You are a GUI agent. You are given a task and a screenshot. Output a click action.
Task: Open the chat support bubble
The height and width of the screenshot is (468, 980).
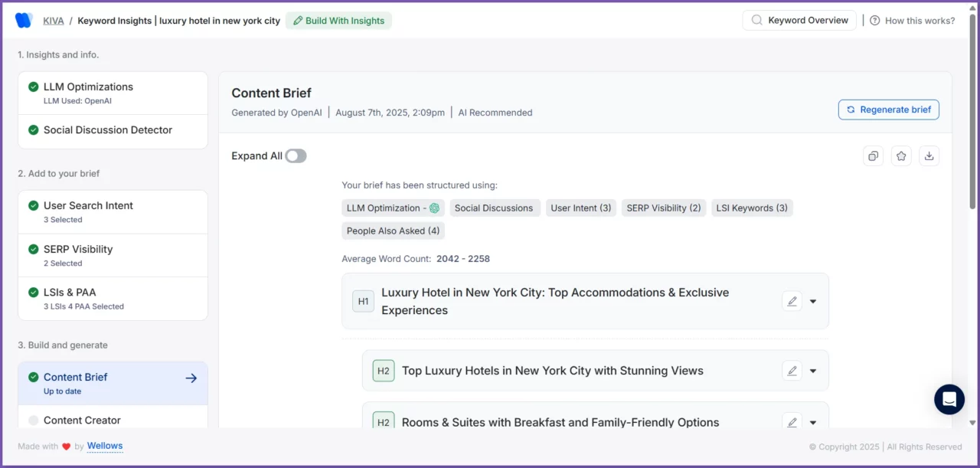(x=949, y=399)
